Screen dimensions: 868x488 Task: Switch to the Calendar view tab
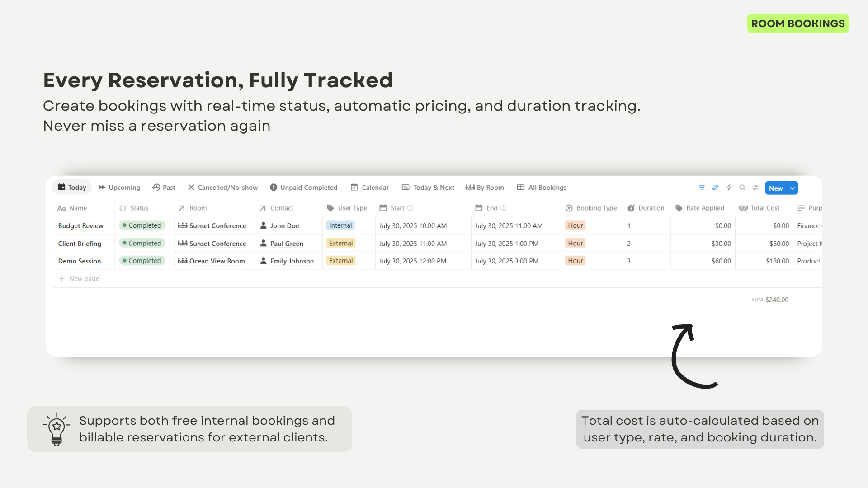(x=370, y=187)
